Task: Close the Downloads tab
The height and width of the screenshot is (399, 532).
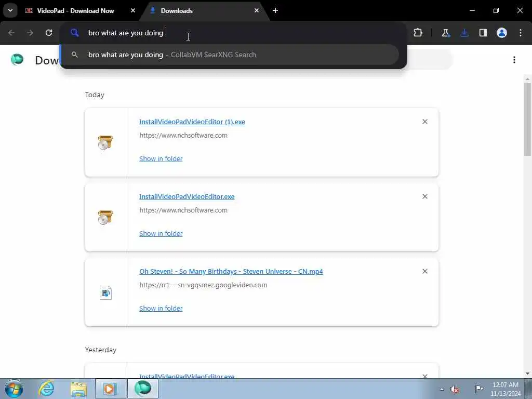Action: point(257,10)
